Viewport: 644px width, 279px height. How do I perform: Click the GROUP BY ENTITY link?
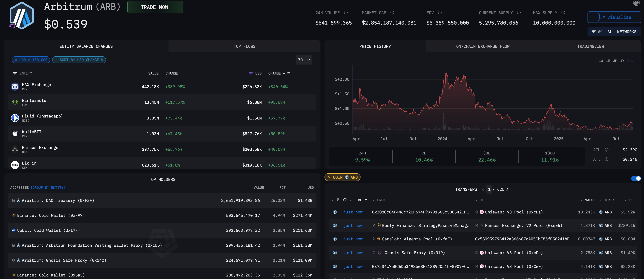pyautogui.click(x=48, y=188)
